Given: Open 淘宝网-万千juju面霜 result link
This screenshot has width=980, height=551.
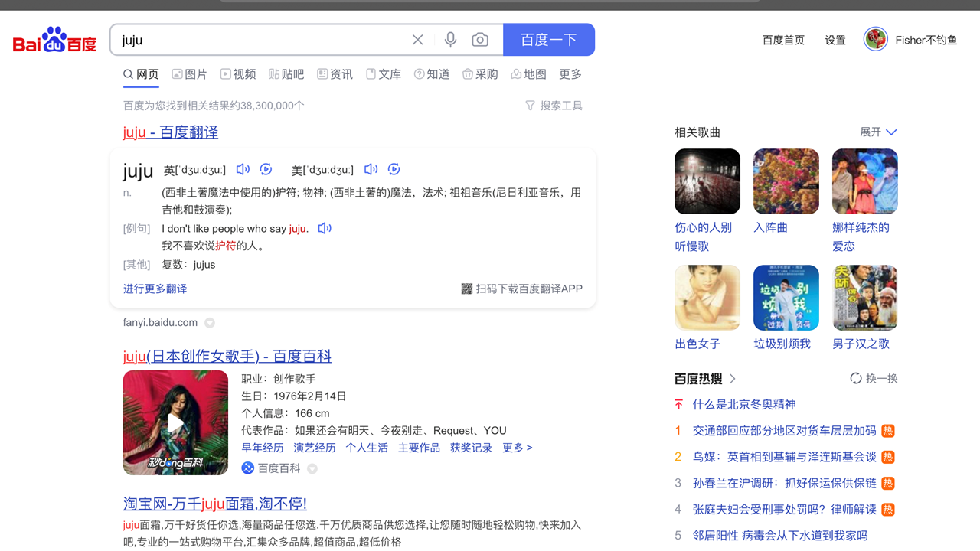Looking at the screenshot, I should (x=215, y=504).
